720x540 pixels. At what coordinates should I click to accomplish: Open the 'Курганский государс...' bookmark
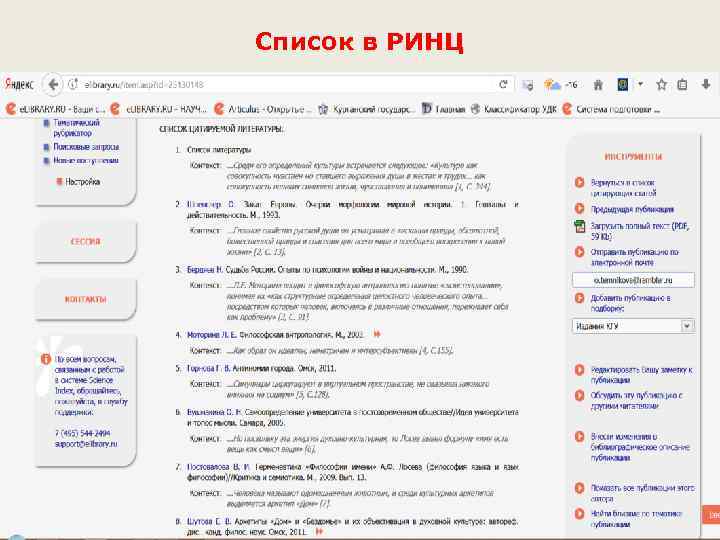point(366,109)
